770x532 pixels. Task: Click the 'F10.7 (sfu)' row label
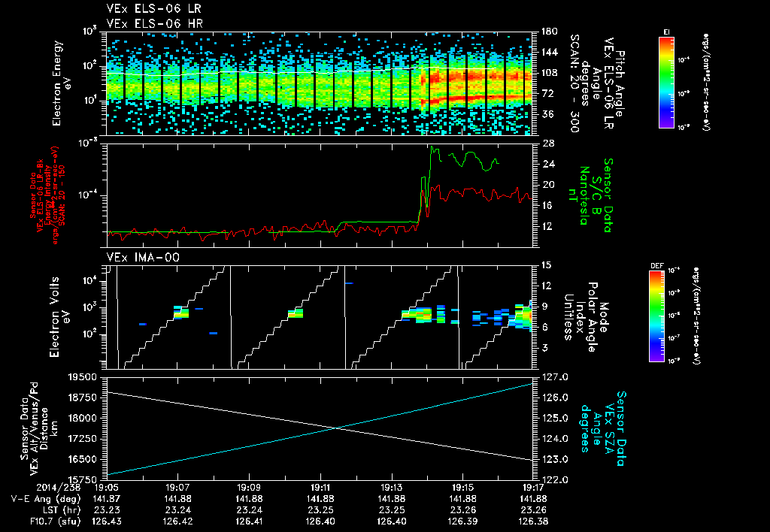[55, 521]
